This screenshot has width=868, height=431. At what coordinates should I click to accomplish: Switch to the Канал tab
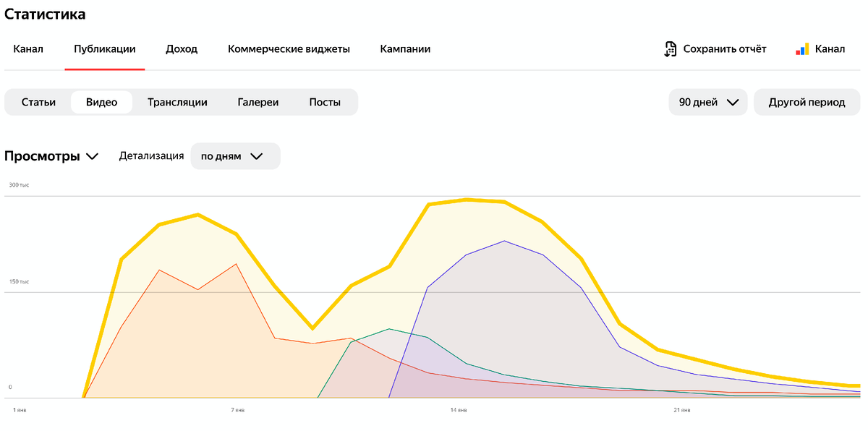(28, 49)
